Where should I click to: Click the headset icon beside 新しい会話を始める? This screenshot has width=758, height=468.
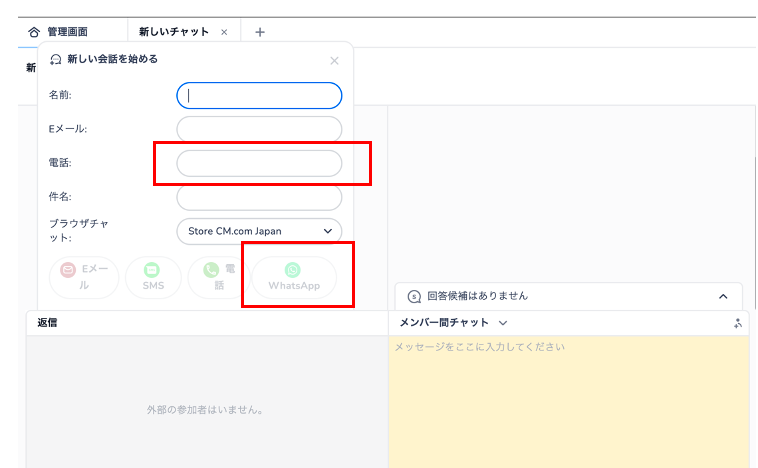(56, 59)
